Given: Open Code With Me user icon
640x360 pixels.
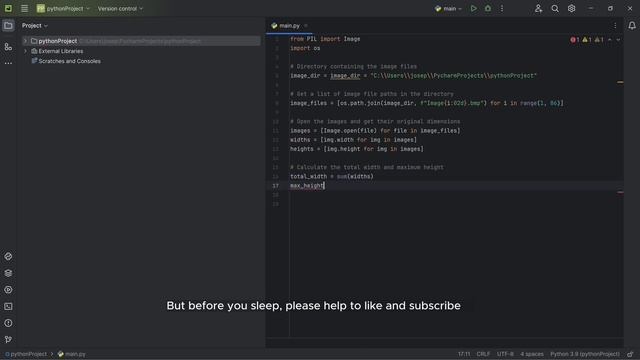Looking at the screenshot, I should tap(538, 9).
